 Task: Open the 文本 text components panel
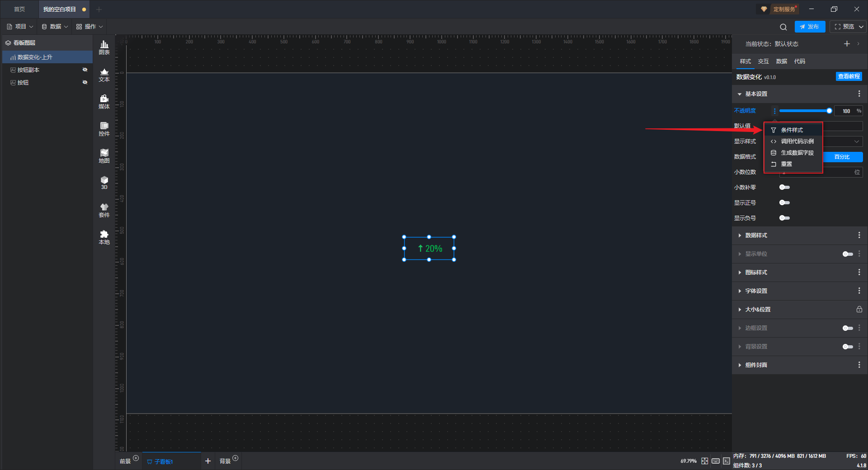pos(104,75)
